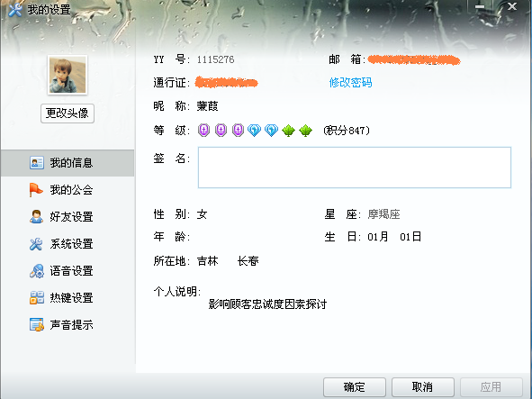Screen dimensions: 532x399
Task: Confirm with the 确定 button
Action: 354,387
